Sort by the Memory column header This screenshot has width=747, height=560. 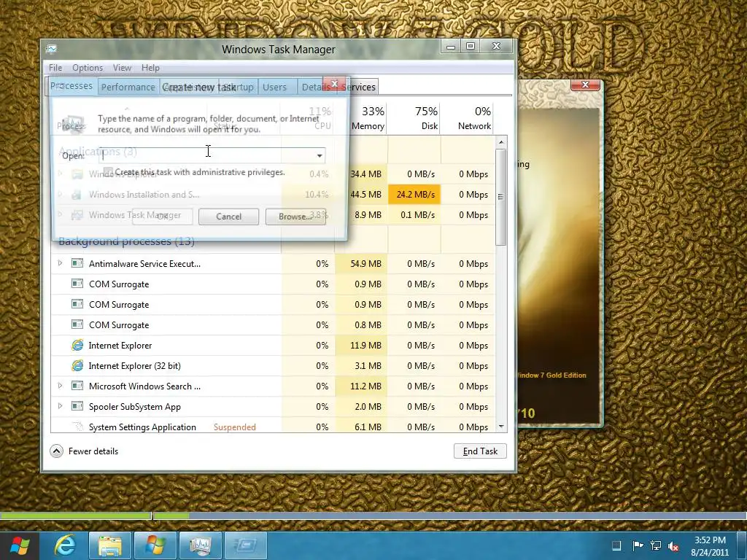point(368,118)
